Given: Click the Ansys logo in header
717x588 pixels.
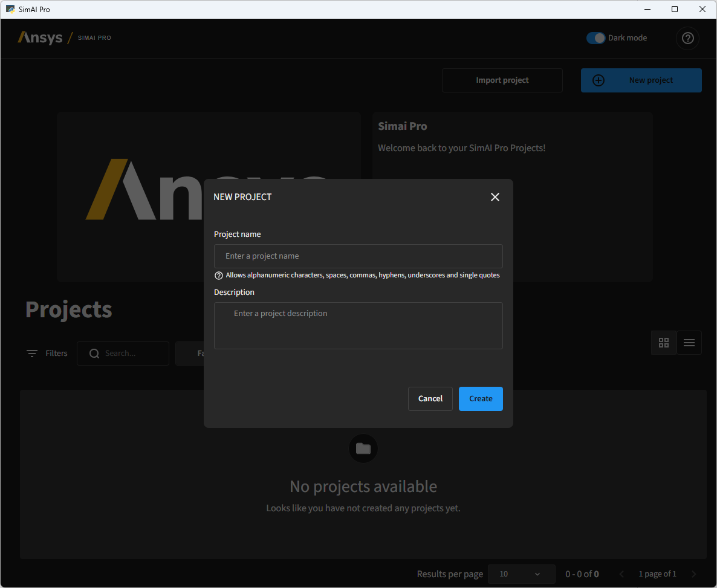Looking at the screenshot, I should pos(41,37).
